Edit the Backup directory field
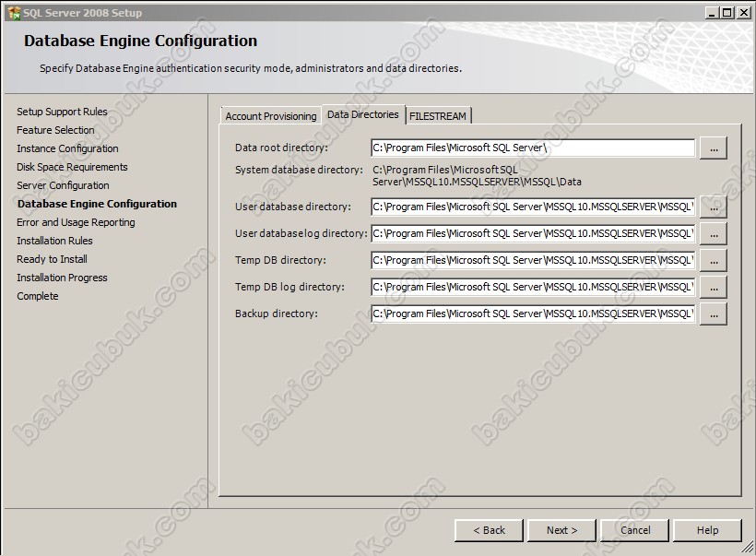Viewport: 756px width, 556px height. [533, 313]
